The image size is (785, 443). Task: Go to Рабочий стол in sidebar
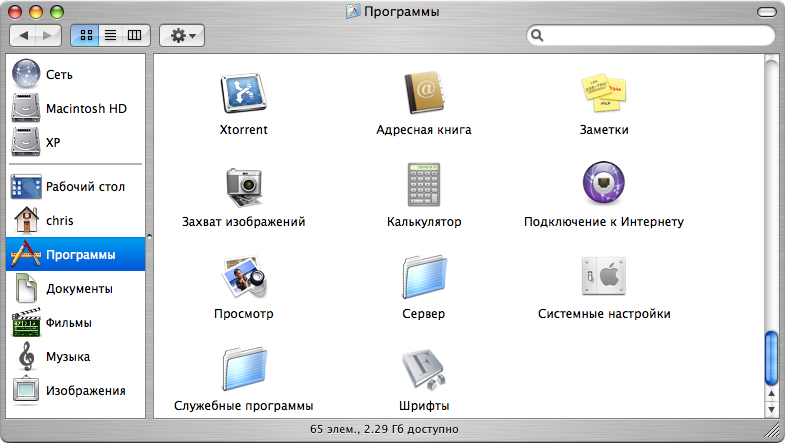(76, 186)
